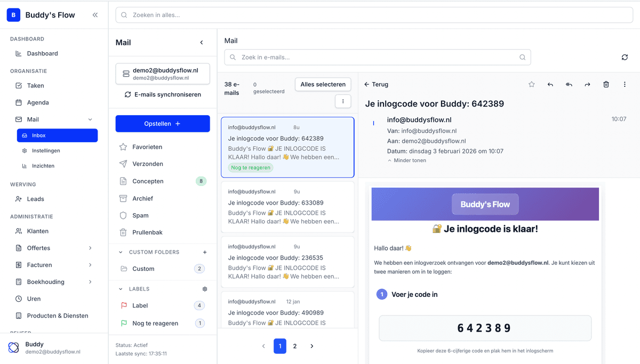The height and width of the screenshot is (364, 640).
Task: Select the Reply icon on the open email
Action: 550,84
